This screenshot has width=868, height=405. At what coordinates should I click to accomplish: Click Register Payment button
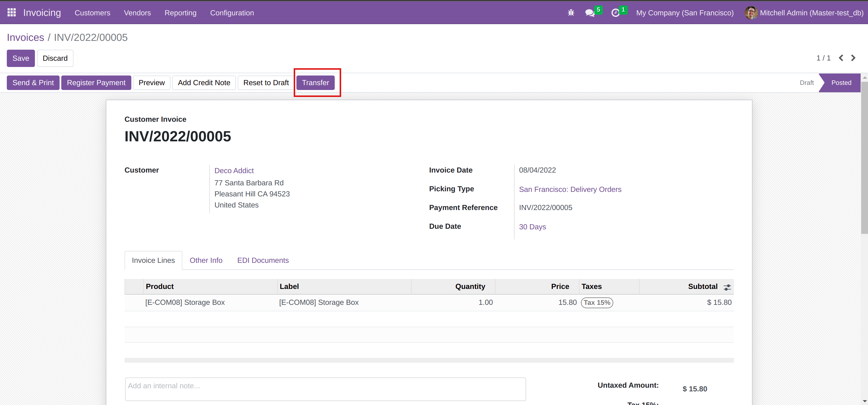(96, 83)
